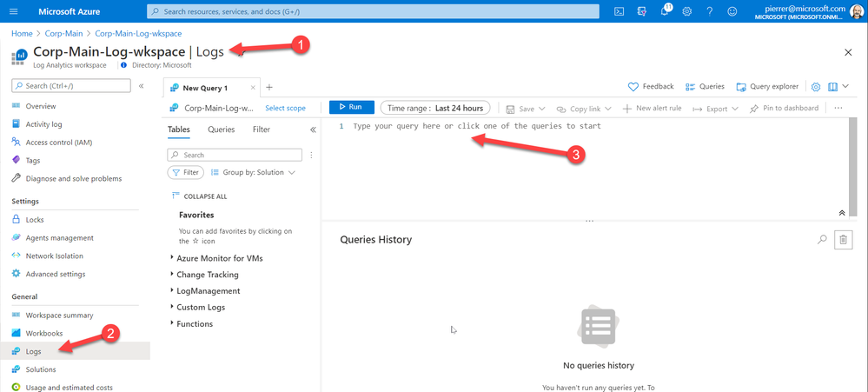Open the Help question mark icon
Viewport: 868px width, 392px height.
point(710,11)
